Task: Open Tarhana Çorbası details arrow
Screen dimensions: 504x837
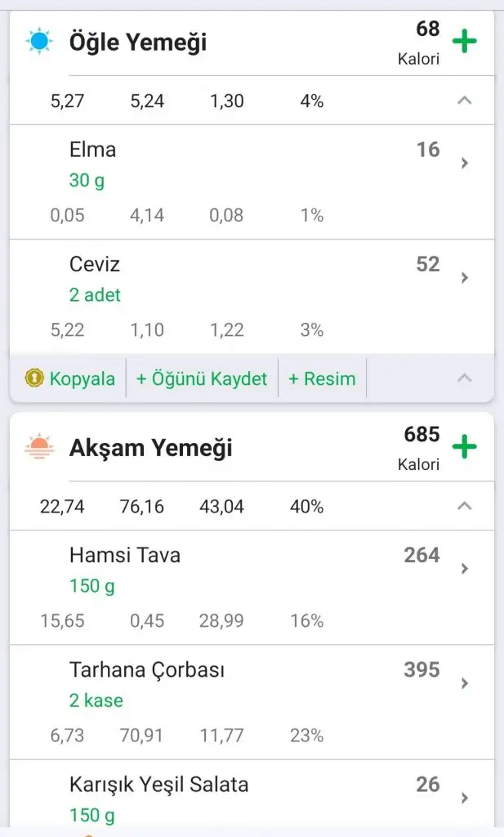Action: point(465,683)
